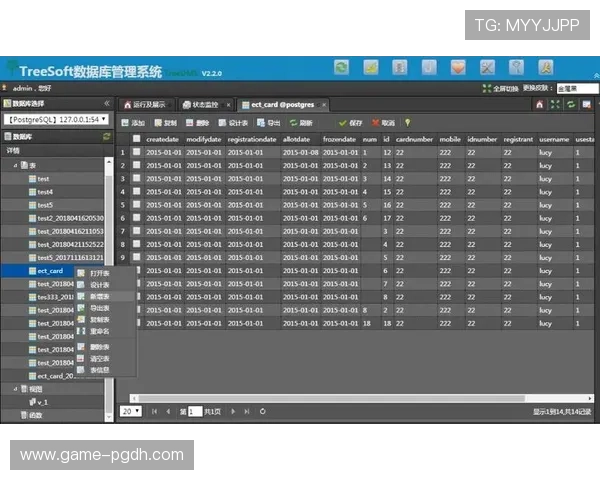Go to last page in pager
600x480 pixels.
247,411
